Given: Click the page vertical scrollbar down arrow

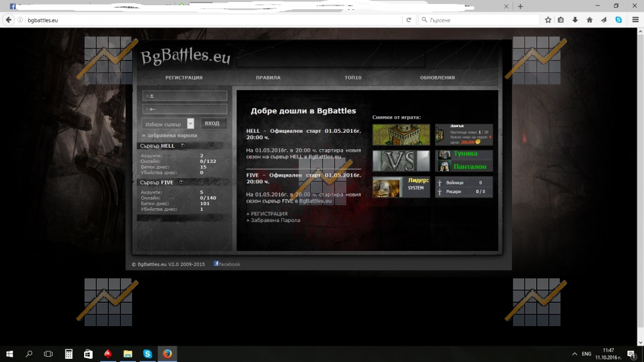Looking at the screenshot, I should coord(640,342).
